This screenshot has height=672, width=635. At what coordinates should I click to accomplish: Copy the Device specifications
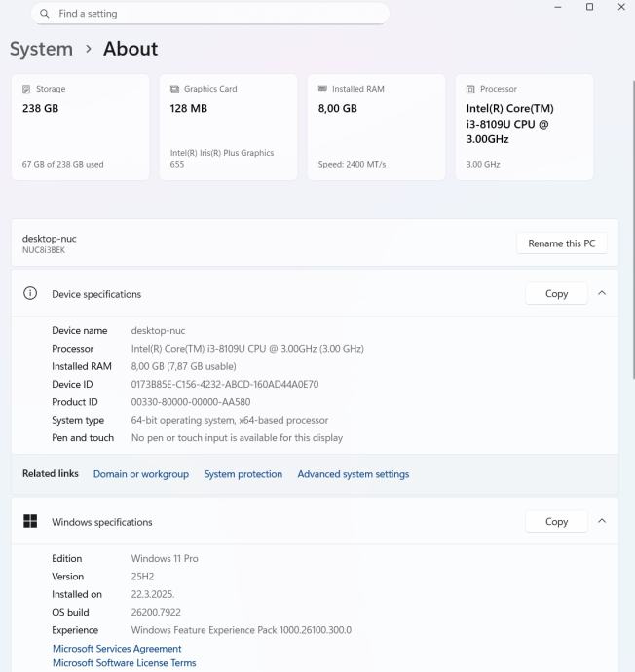coord(556,294)
